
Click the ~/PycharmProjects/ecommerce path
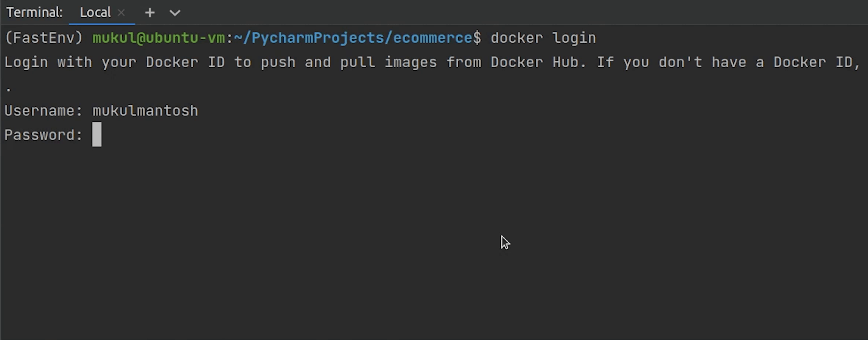point(353,38)
